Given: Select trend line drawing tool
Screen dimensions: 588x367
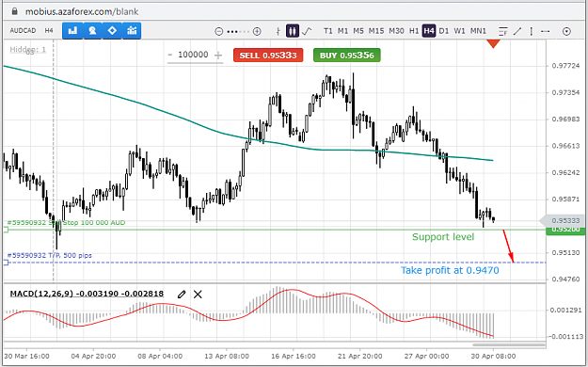Looking at the screenshot, I should coord(517,31).
